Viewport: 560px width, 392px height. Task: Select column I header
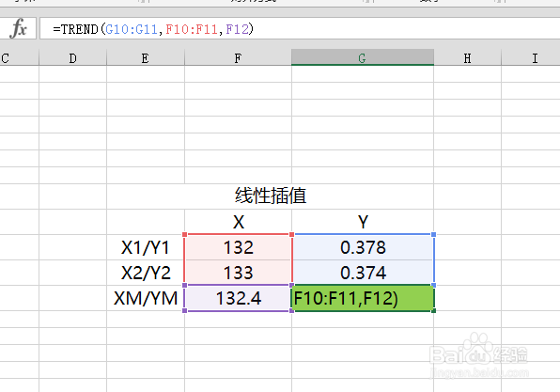(x=531, y=58)
